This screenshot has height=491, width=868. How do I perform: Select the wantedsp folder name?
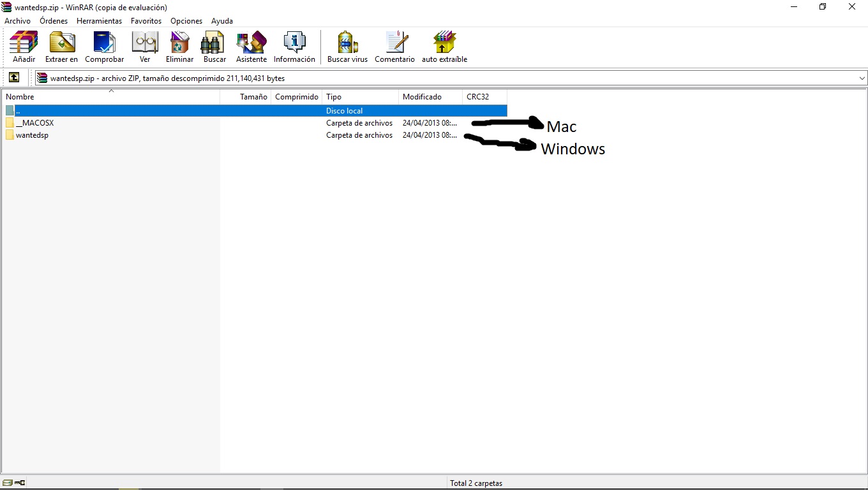click(x=32, y=135)
